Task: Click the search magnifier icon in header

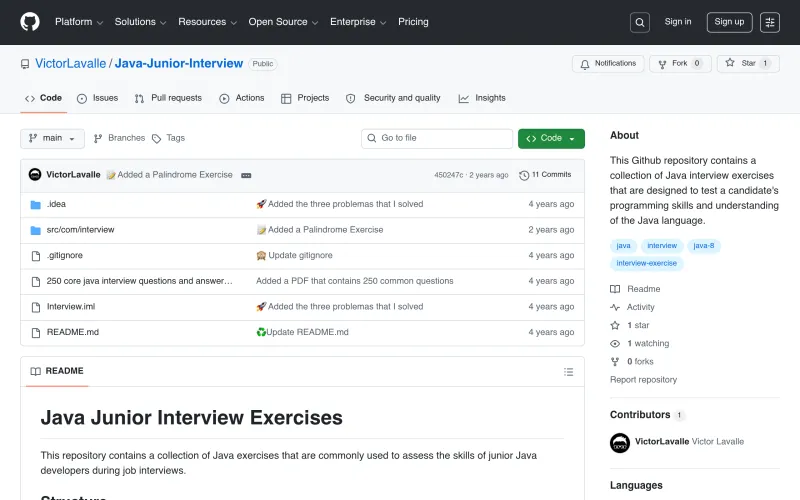Action: click(x=639, y=22)
